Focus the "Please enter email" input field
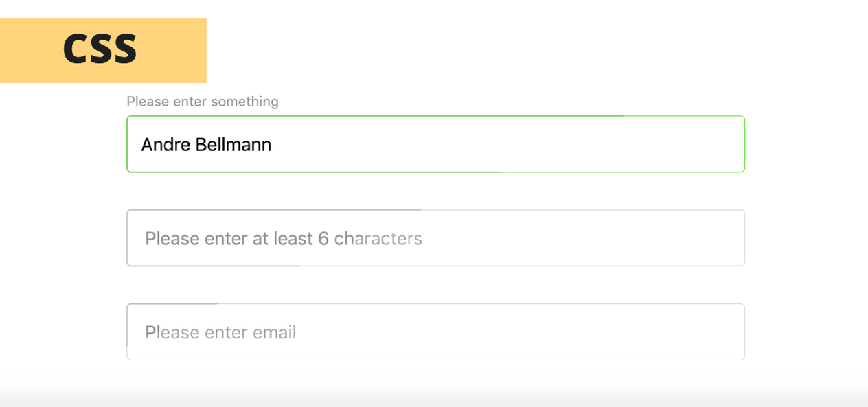This screenshot has width=868, height=407. 435,332
